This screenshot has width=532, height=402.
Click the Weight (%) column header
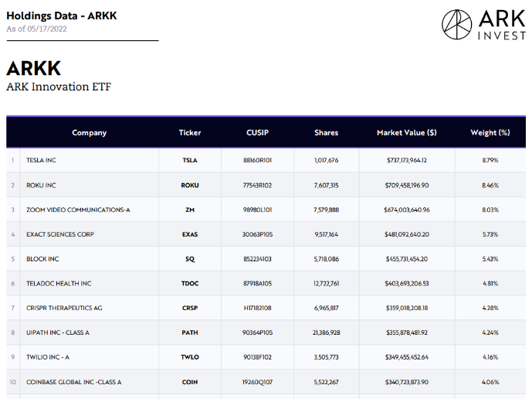click(490, 133)
